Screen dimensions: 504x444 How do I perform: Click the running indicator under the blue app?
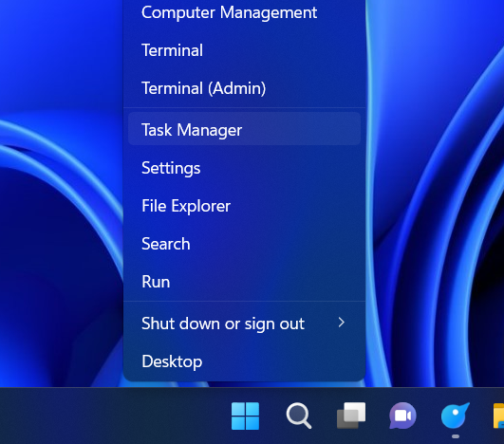(x=456, y=436)
